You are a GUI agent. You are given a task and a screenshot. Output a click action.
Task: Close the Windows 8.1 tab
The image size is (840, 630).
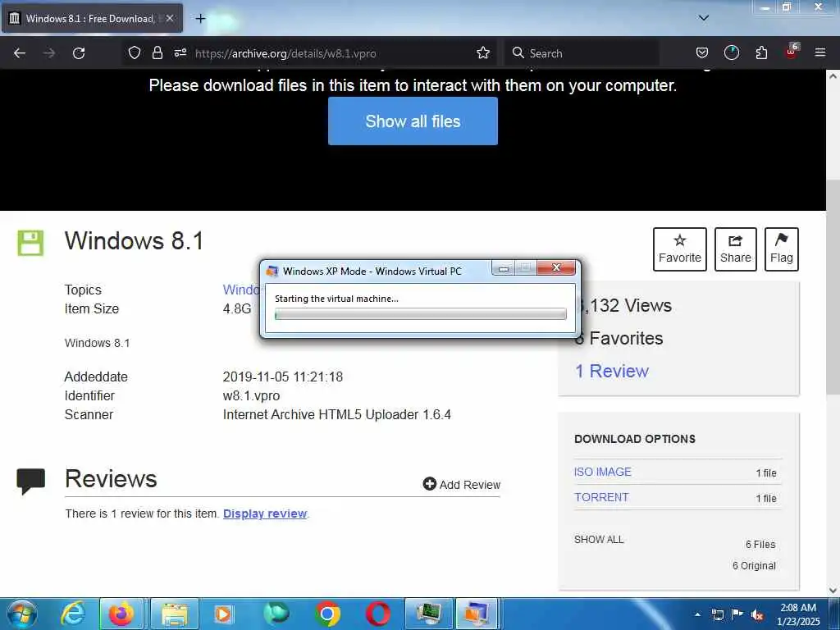(x=170, y=18)
